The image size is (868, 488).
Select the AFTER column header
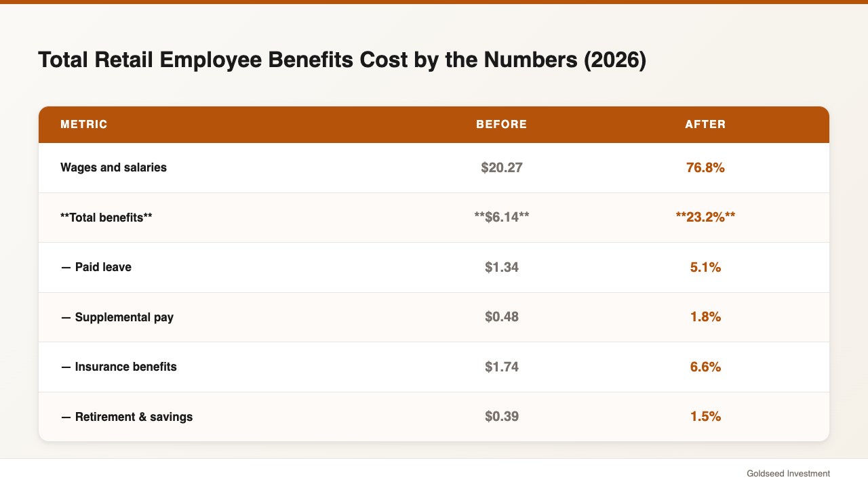[x=705, y=125]
